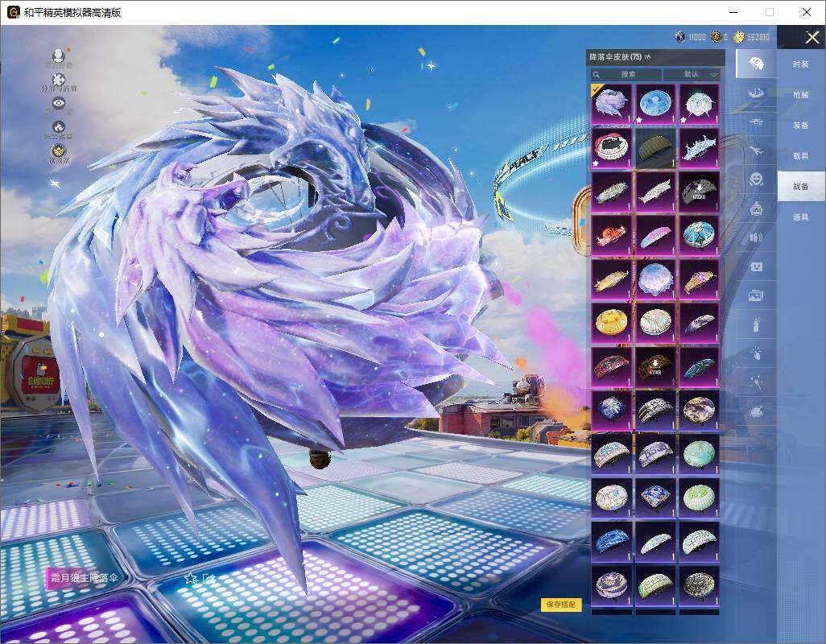Select the dark blue starry round parachute
826x644 pixels.
click(x=611, y=411)
